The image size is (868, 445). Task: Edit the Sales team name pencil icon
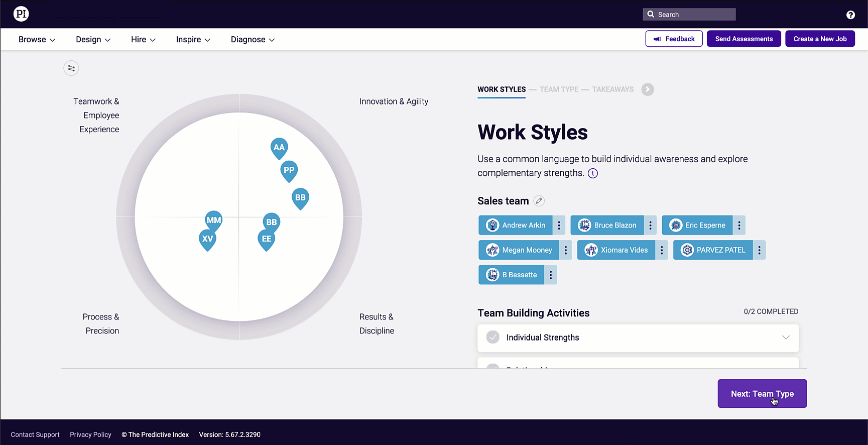point(539,201)
